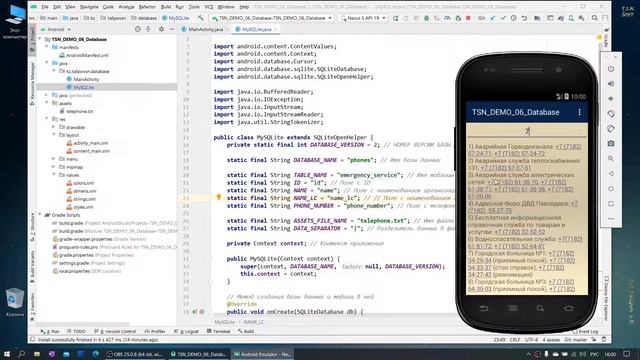
Task: Collapse the values folder
Action: point(53,175)
